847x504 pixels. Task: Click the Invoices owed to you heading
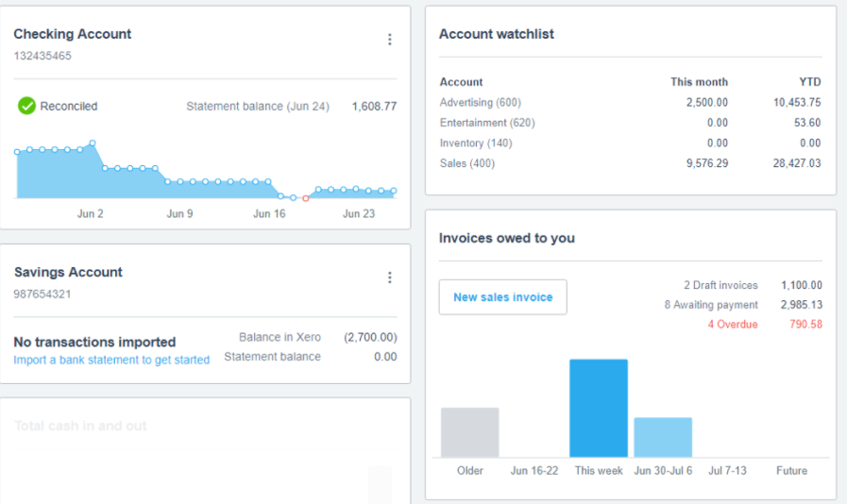click(507, 238)
